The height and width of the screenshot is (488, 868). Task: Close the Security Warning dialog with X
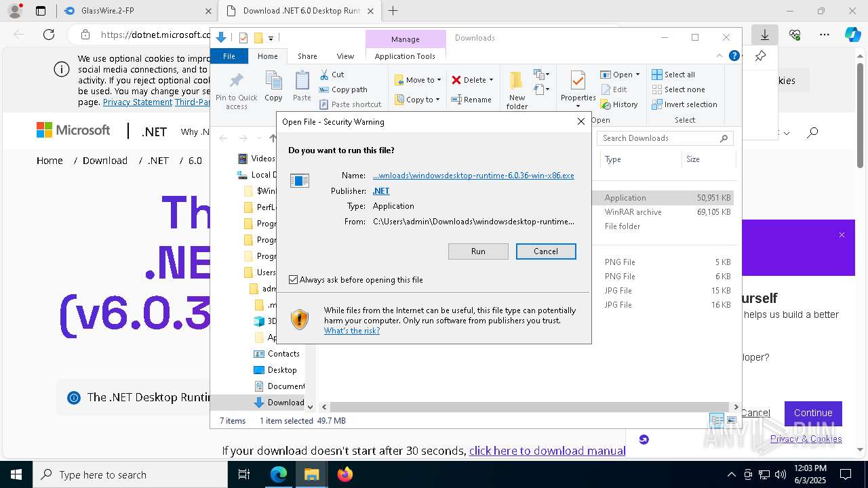(580, 122)
